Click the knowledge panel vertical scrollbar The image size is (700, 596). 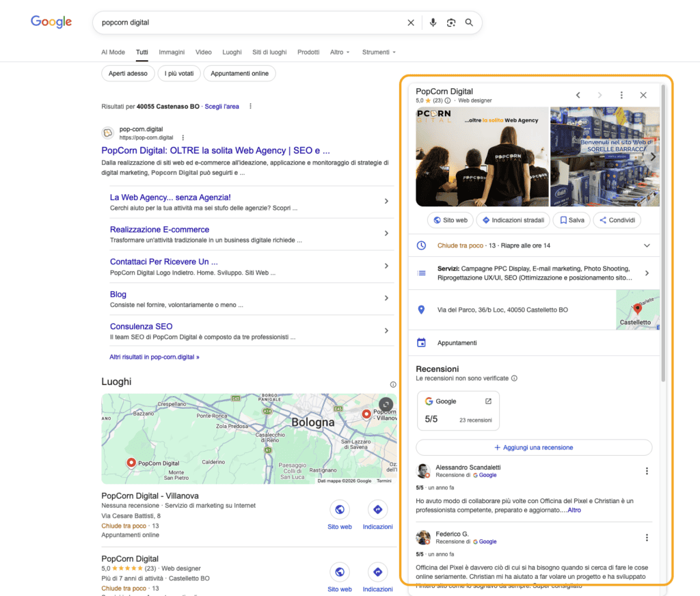pyautogui.click(x=663, y=232)
